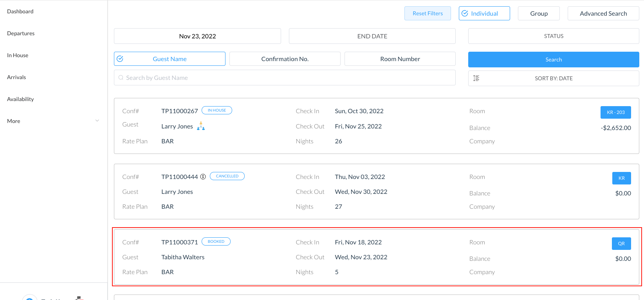Select the Individual reservation toggle

coord(484,13)
